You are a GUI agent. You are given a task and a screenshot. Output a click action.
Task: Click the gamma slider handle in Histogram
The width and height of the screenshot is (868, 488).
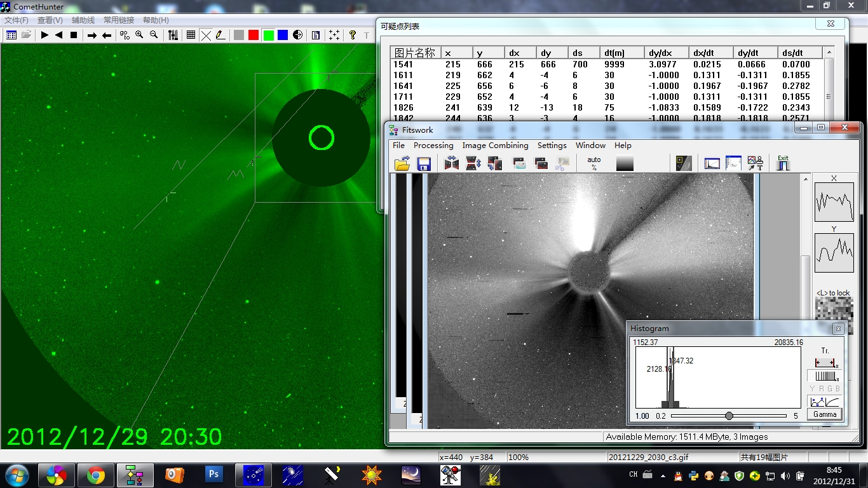click(x=729, y=416)
